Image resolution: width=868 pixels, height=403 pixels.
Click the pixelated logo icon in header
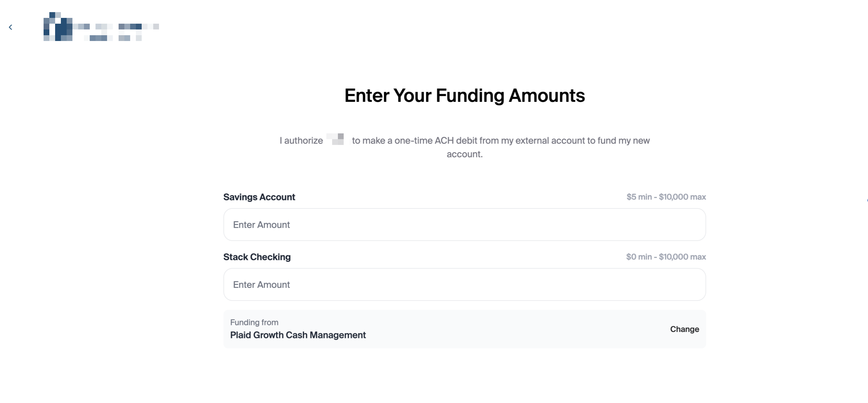point(58,27)
